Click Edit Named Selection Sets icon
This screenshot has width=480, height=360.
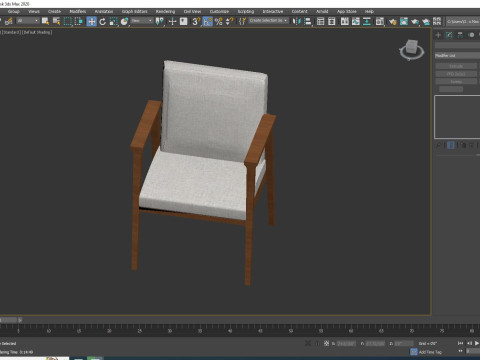pos(242,21)
